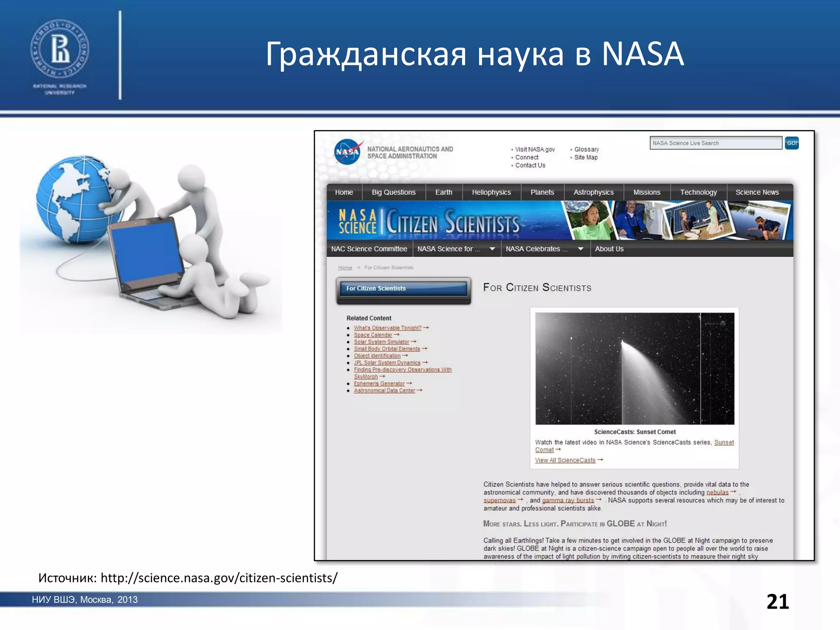Open the Solar System Simulator link
This screenshot has width=840, height=630.
pos(381,342)
